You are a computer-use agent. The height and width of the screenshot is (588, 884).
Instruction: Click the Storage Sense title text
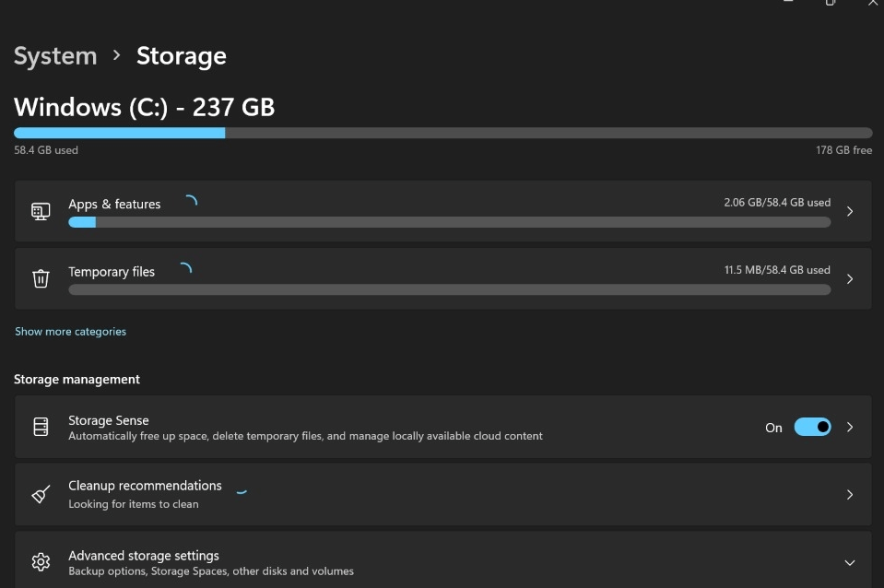tap(108, 420)
